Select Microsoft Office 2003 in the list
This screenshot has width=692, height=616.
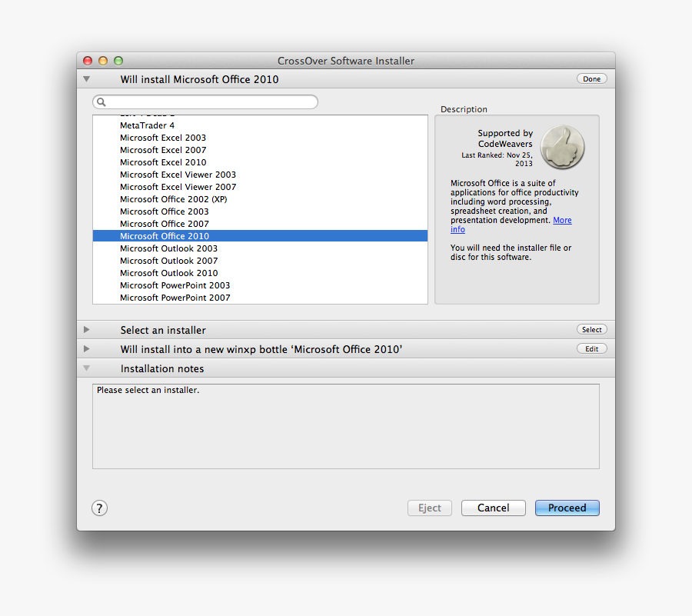tap(261, 211)
